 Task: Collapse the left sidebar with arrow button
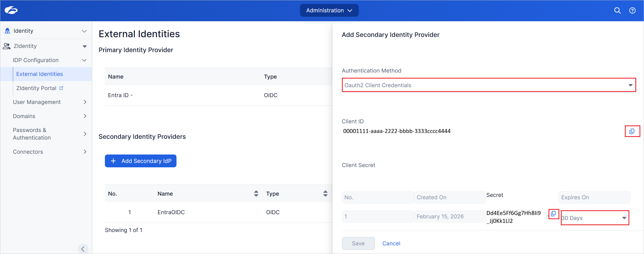[83, 249]
